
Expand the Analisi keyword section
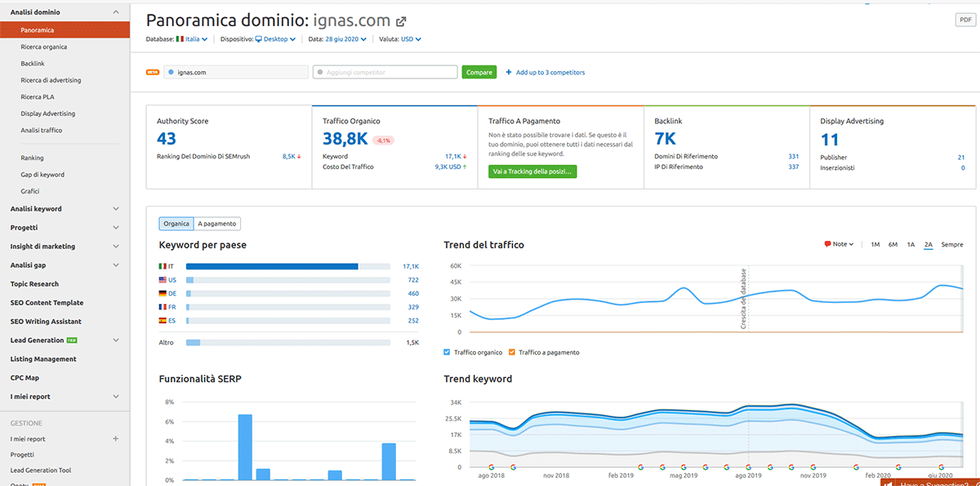(x=115, y=209)
